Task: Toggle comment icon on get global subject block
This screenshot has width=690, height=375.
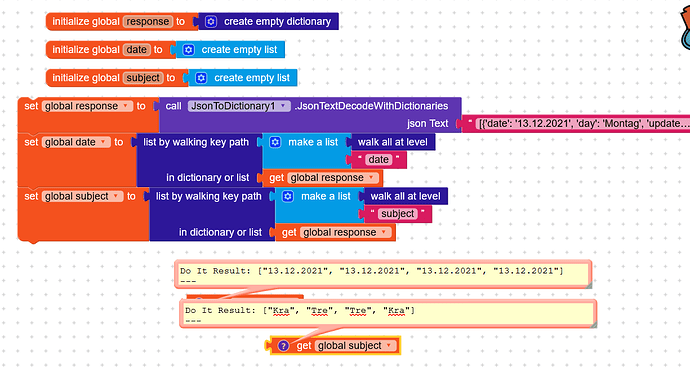Action: click(x=283, y=346)
